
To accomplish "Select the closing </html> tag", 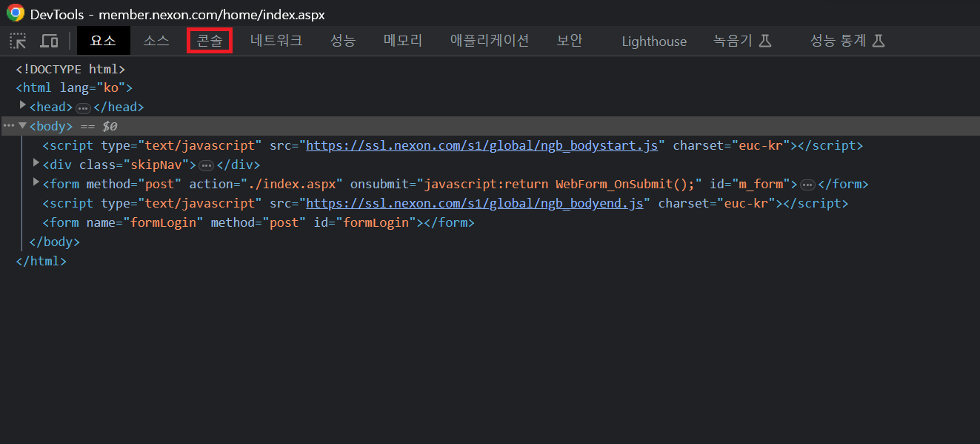I will (41, 261).
